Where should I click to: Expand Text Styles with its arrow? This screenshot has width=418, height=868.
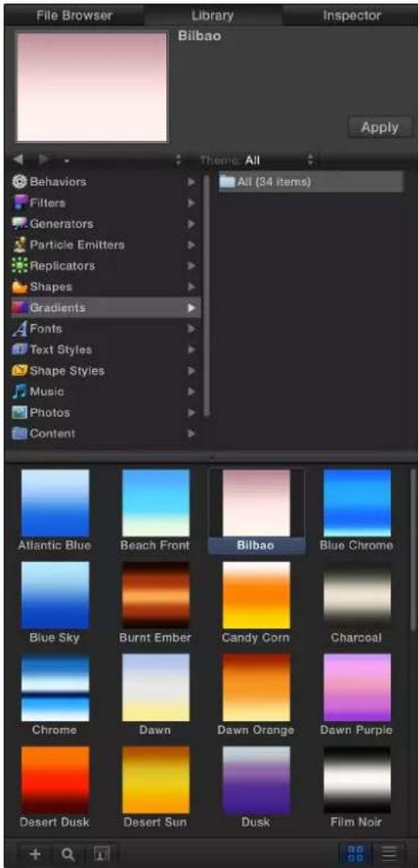191,350
